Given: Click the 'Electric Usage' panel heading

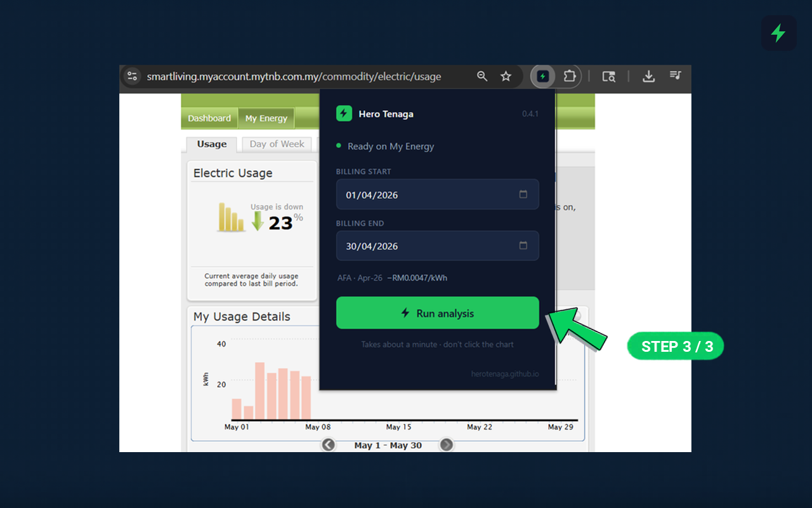Looking at the screenshot, I should 233,173.
